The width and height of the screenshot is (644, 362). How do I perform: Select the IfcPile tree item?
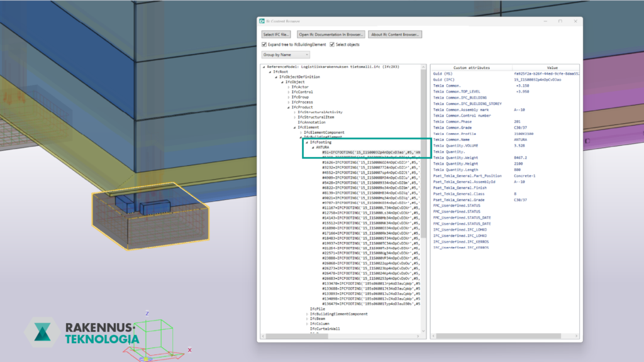click(x=319, y=309)
